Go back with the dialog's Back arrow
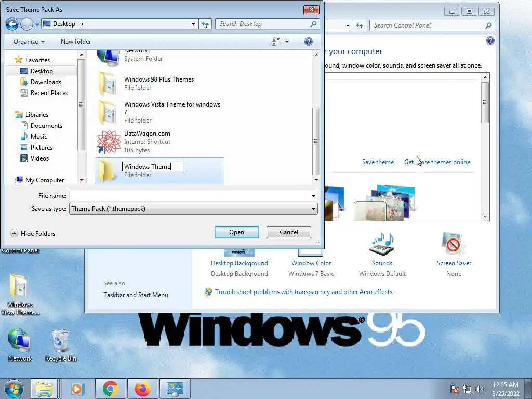 pos(12,24)
